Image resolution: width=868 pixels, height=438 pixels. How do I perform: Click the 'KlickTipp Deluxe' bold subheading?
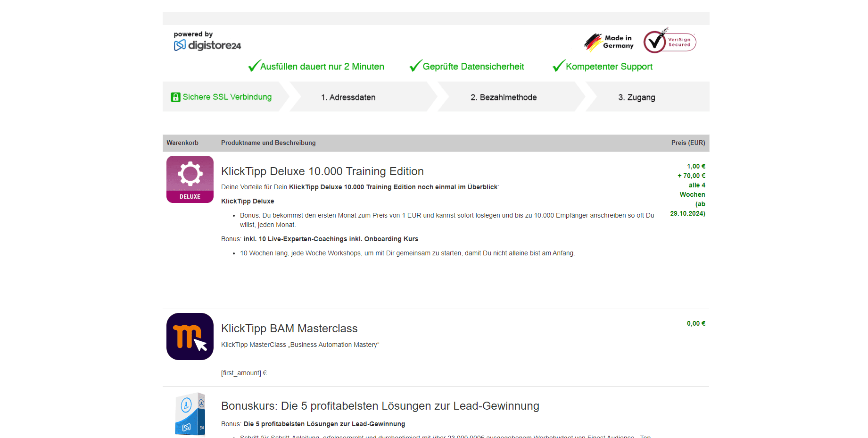(248, 201)
